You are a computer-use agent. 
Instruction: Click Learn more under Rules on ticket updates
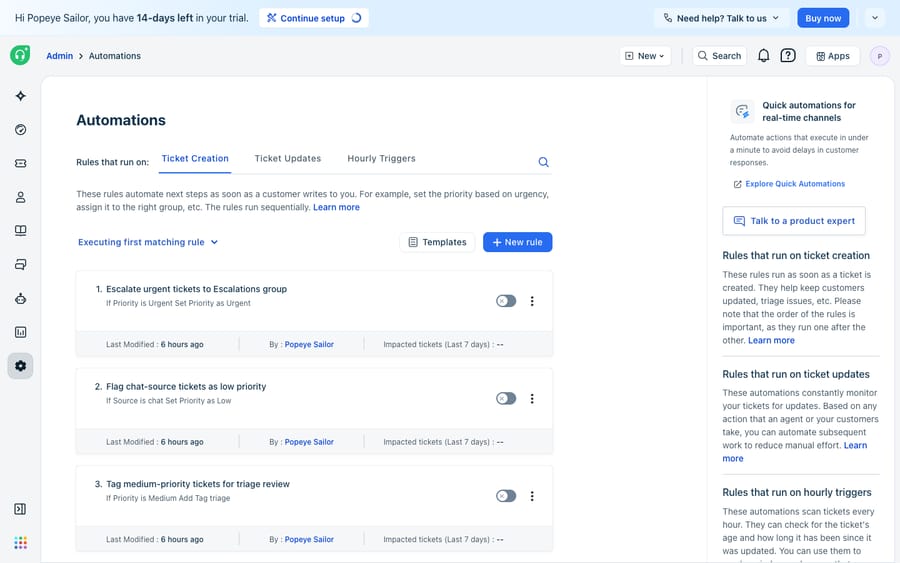[x=855, y=445]
